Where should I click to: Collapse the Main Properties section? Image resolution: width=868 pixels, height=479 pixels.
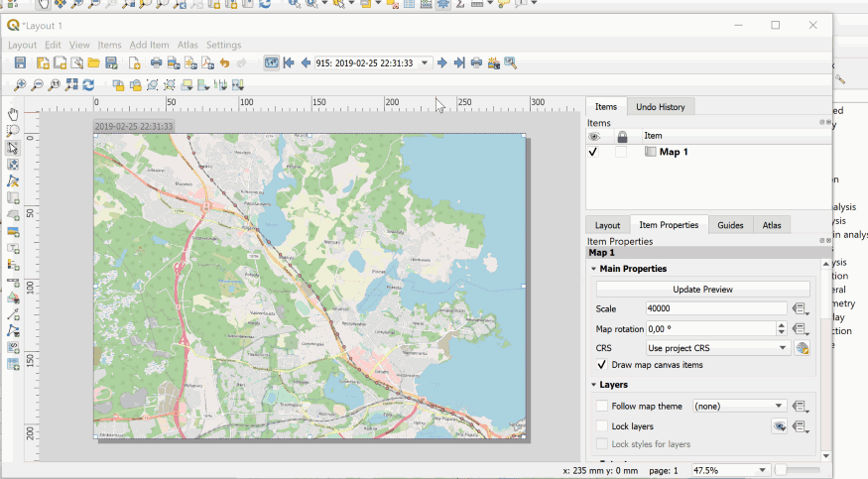594,269
